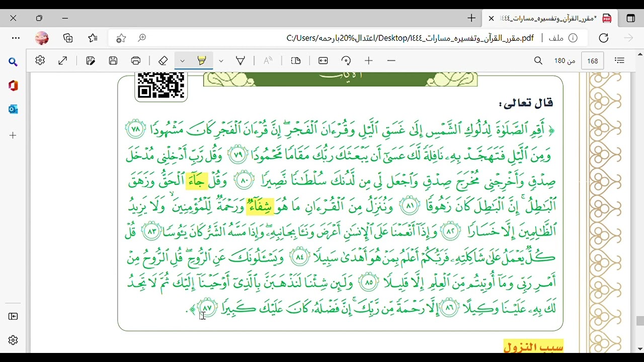644x362 pixels.
Task: Select the Erase tool
Action: [x=163, y=60]
